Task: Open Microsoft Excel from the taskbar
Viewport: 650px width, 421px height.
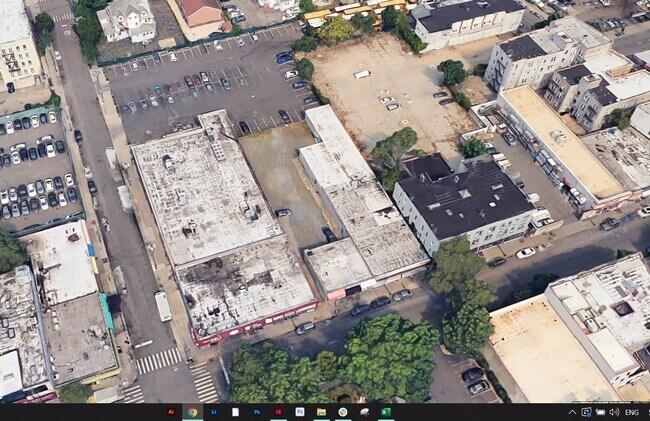Action: coord(385,412)
